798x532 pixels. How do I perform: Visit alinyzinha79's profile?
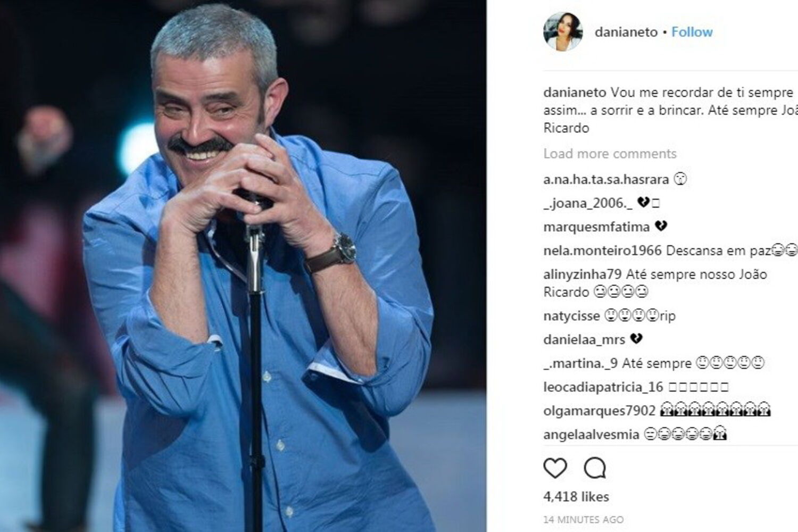click(583, 275)
